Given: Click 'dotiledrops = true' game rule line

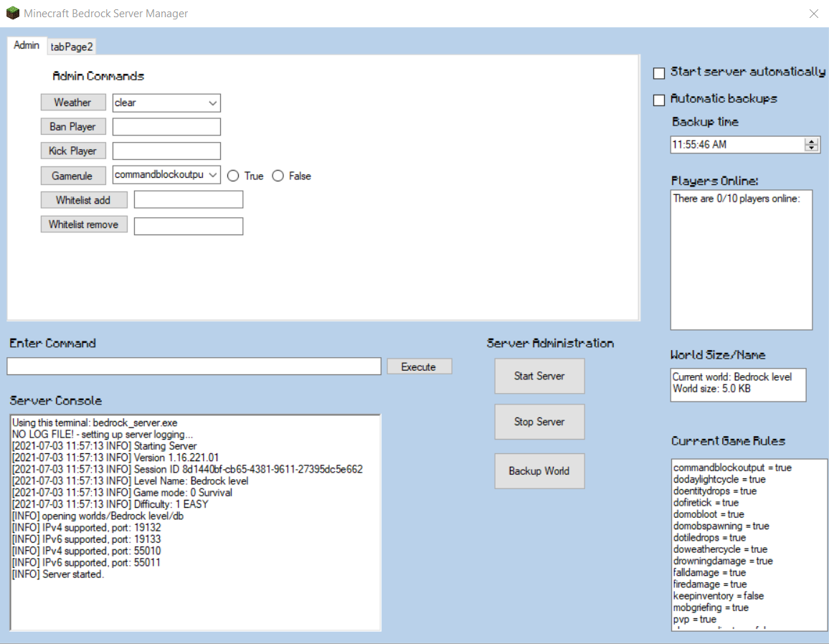Looking at the screenshot, I should click(709, 537).
